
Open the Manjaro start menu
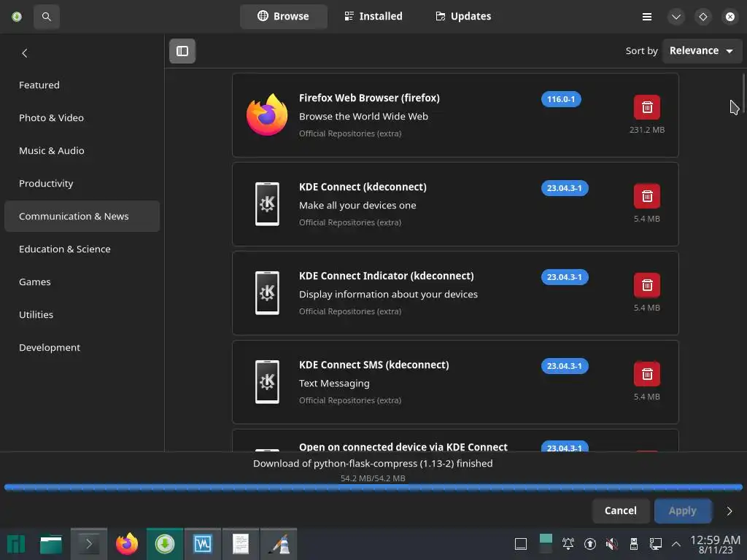click(16, 544)
